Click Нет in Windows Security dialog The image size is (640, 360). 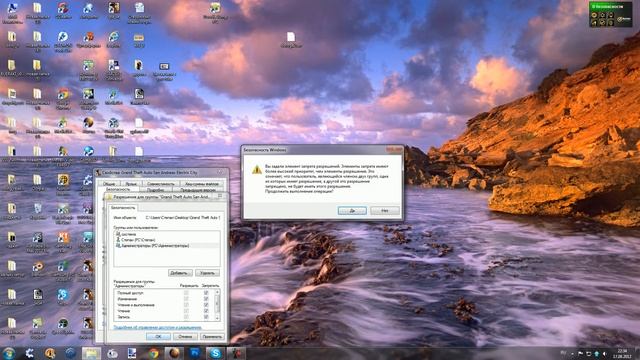(x=384, y=211)
